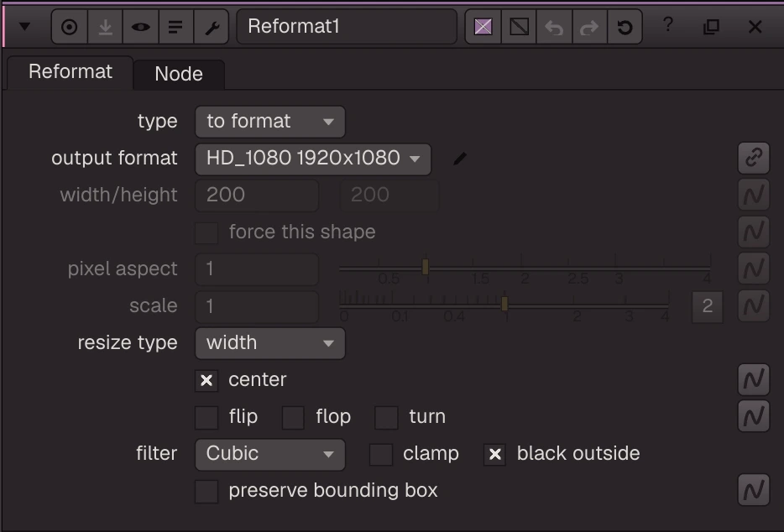
Task: Redo the change in this panel
Action: [589, 27]
